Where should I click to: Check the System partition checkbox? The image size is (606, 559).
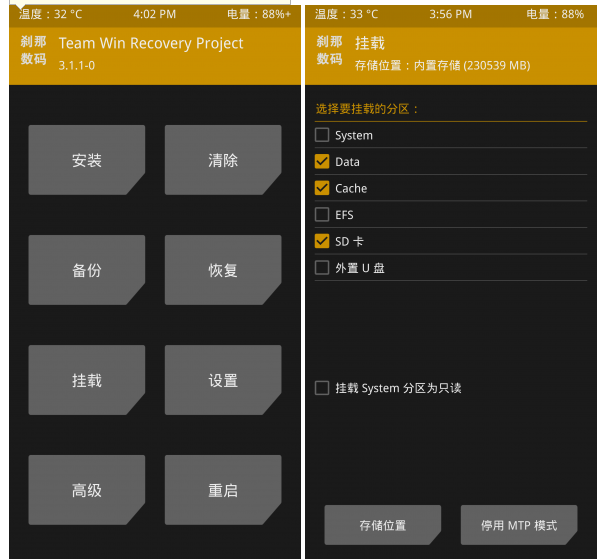click(322, 135)
